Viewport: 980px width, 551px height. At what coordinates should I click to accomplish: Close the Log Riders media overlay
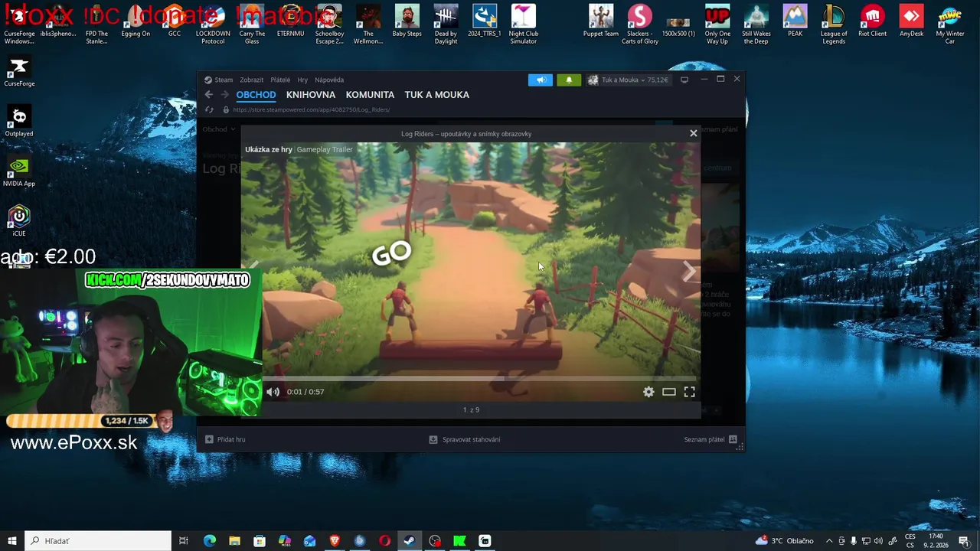[x=694, y=133]
